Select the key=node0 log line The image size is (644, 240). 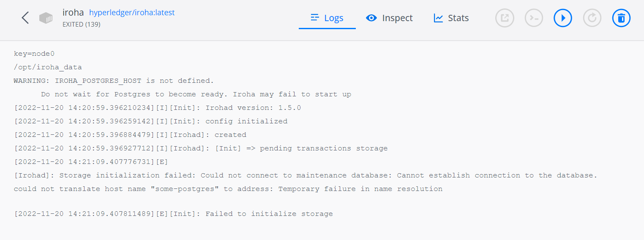(34, 54)
